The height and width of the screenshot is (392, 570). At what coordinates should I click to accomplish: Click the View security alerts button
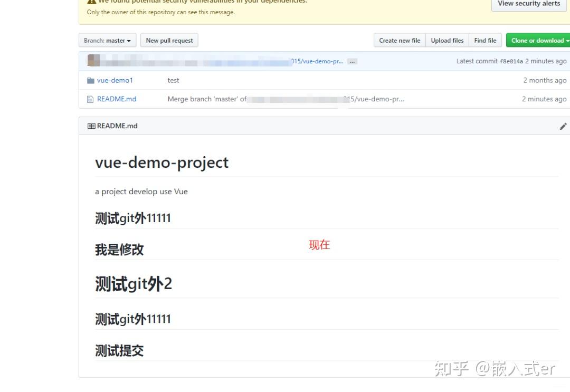click(528, 4)
